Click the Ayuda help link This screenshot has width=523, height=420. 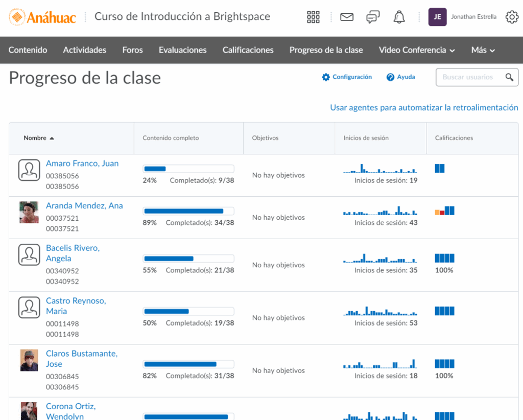pos(401,77)
